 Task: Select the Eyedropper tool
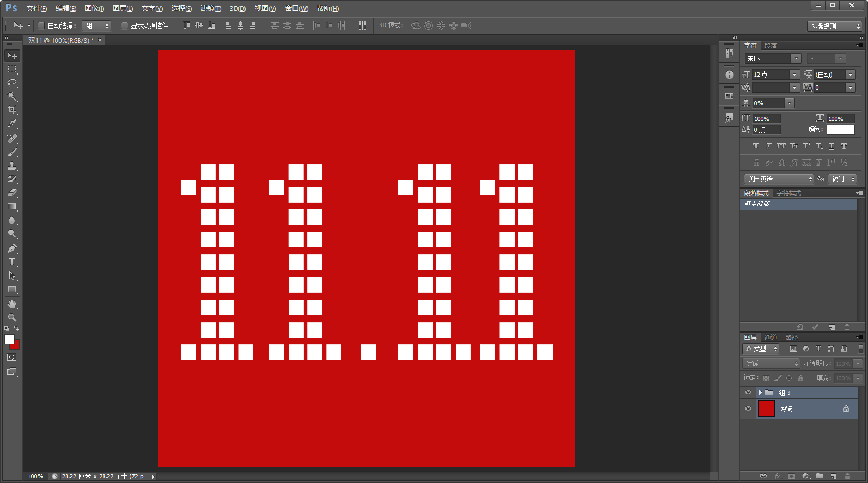tap(11, 123)
